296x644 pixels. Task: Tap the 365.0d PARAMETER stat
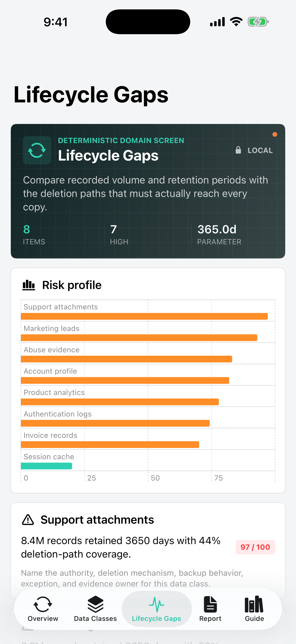tap(219, 234)
